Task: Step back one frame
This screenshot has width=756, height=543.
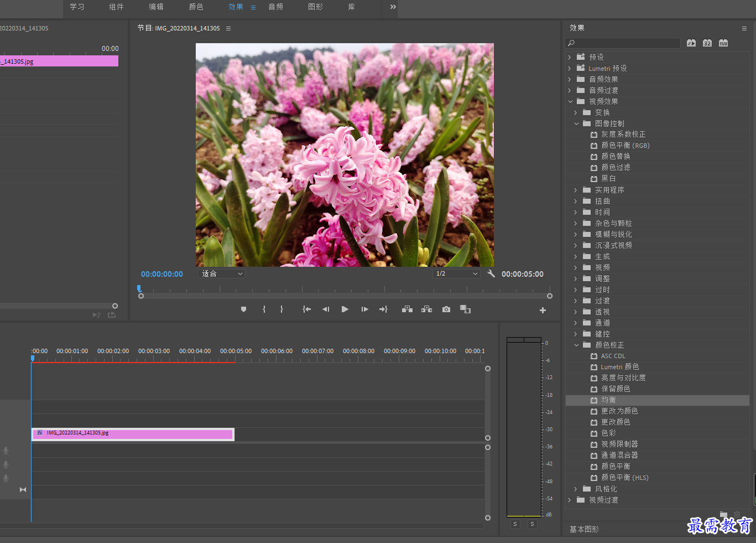Action: 326,309
